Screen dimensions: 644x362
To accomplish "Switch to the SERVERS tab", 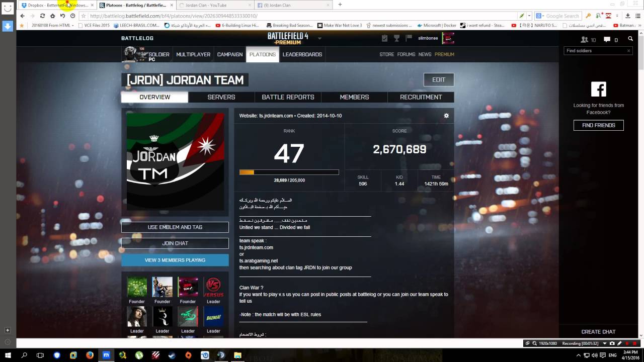I will [221, 97].
